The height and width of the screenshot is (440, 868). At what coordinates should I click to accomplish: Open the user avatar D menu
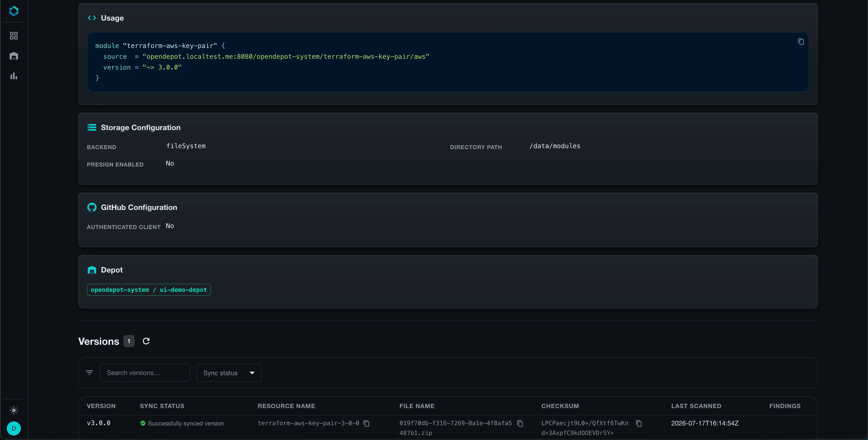[x=14, y=428]
